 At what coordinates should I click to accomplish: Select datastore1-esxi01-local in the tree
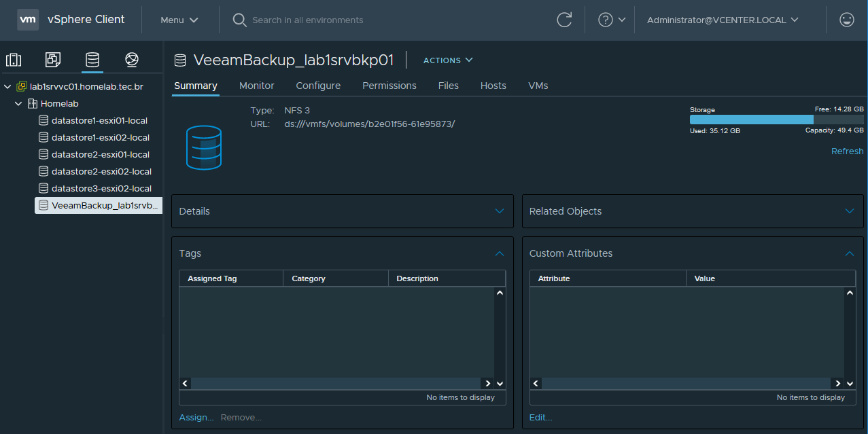[x=99, y=121]
